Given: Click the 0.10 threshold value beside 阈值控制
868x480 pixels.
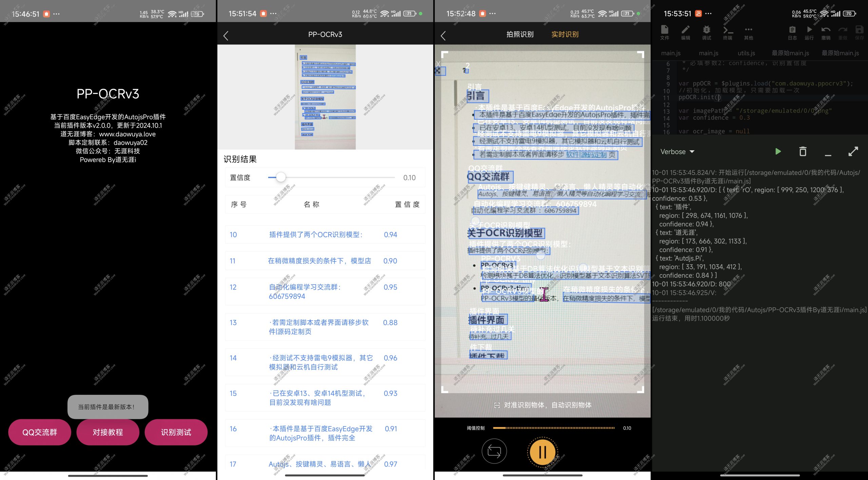Looking at the screenshot, I should (x=627, y=428).
